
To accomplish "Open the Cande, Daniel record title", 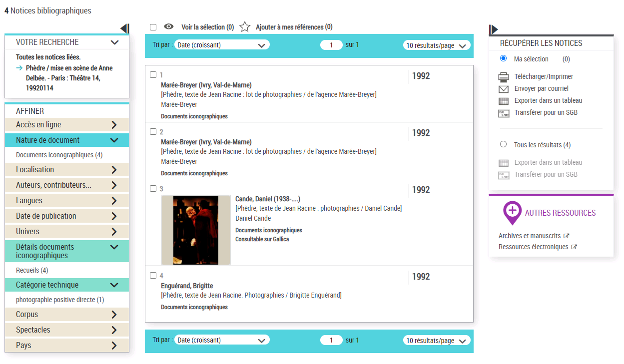I will tap(268, 199).
